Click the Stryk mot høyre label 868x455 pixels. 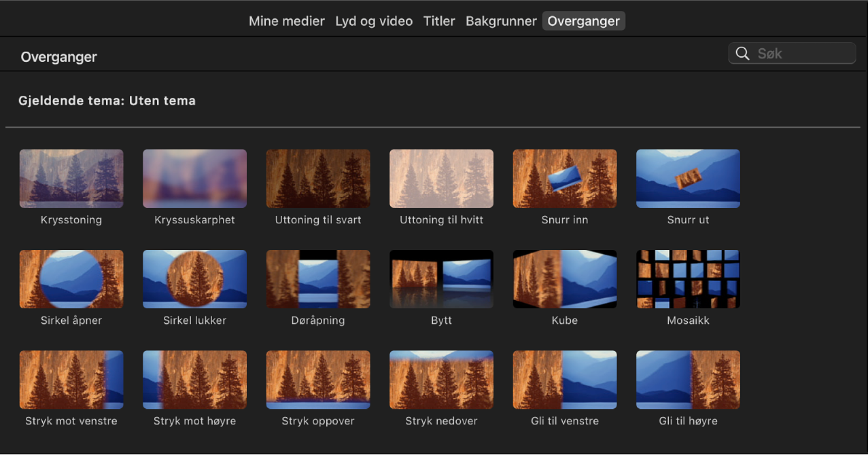(x=194, y=421)
